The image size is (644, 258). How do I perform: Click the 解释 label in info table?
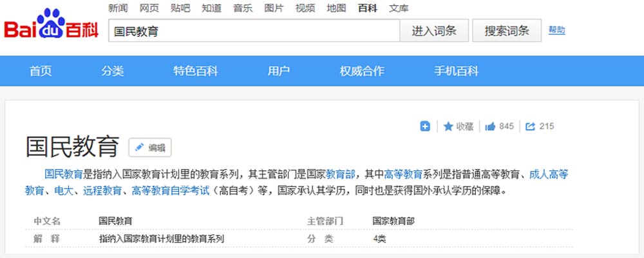(47, 239)
